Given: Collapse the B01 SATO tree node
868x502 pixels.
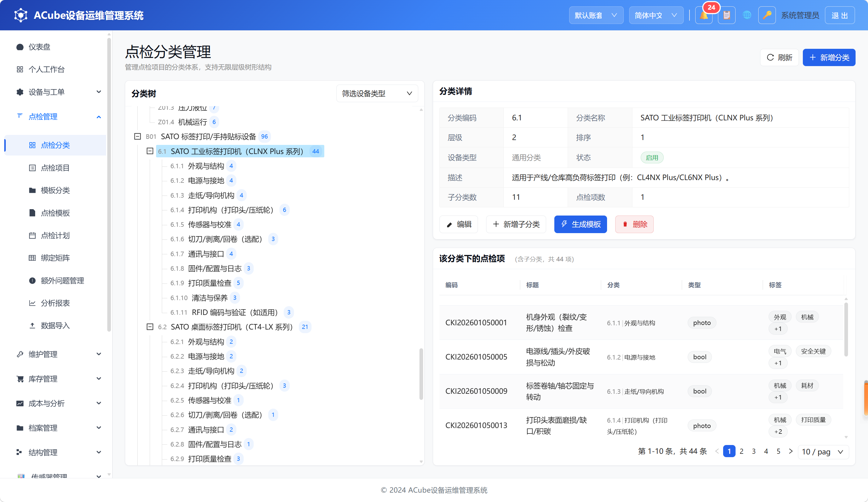Looking at the screenshot, I should (x=137, y=136).
